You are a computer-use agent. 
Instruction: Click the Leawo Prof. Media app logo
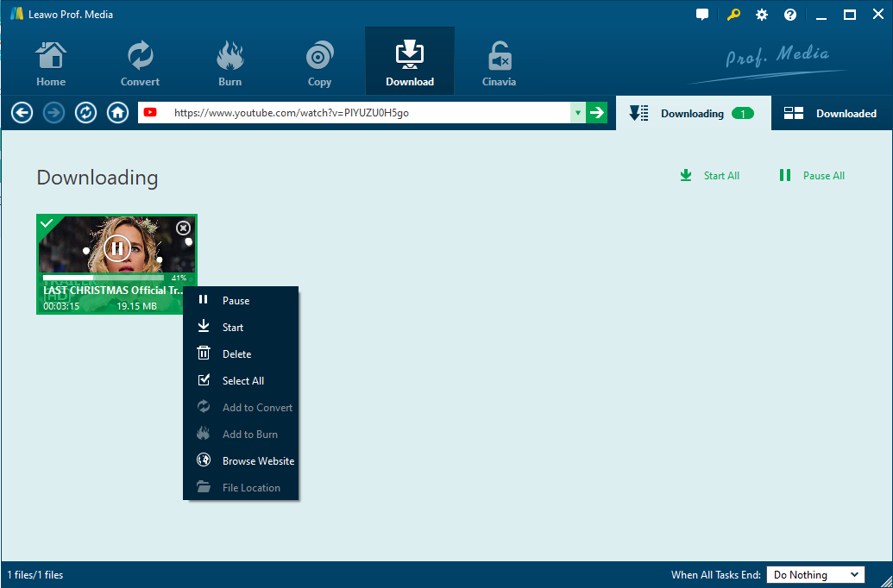click(x=16, y=15)
